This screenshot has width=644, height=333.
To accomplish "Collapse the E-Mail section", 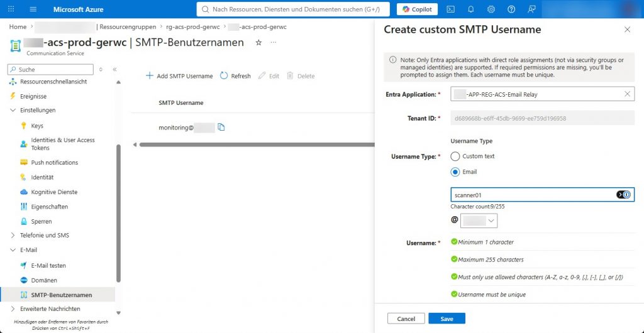I will tap(28, 250).
